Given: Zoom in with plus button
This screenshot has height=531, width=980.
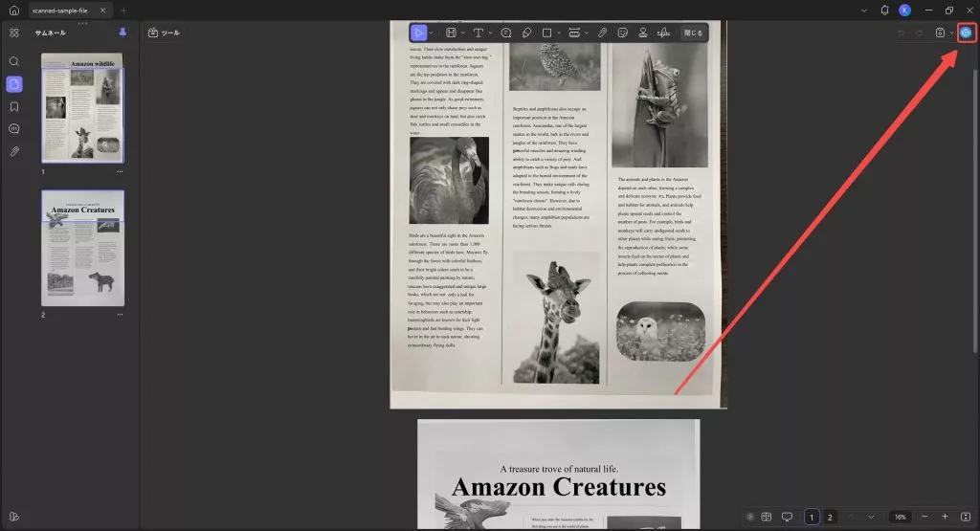Looking at the screenshot, I should (945, 517).
